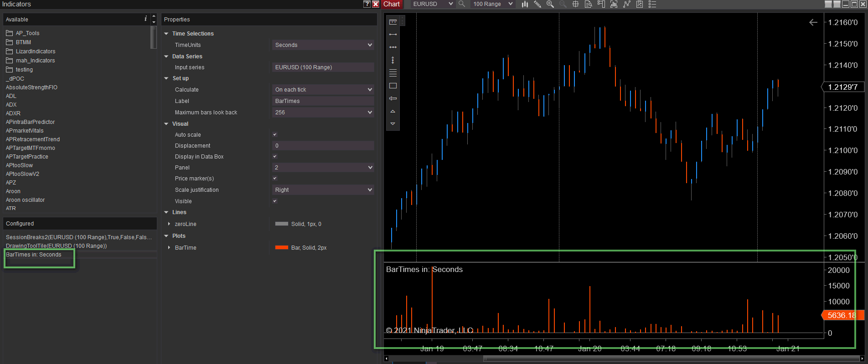The height and width of the screenshot is (364, 868).
Task: Click the Input series EURUSD field
Action: 323,67
